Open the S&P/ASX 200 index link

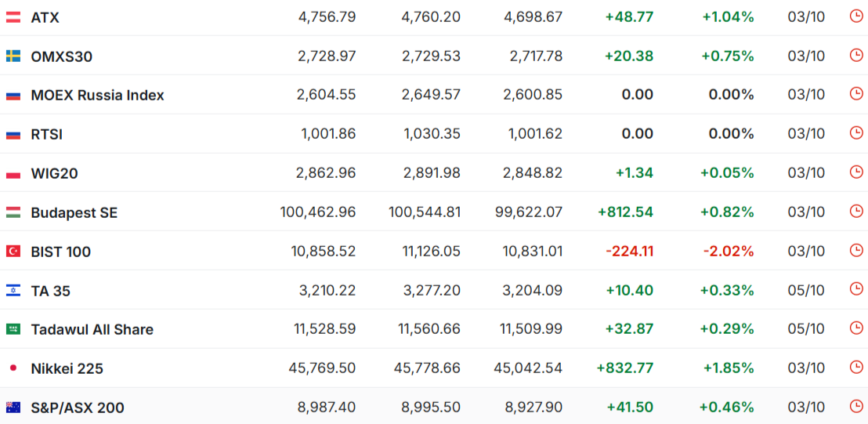point(78,408)
